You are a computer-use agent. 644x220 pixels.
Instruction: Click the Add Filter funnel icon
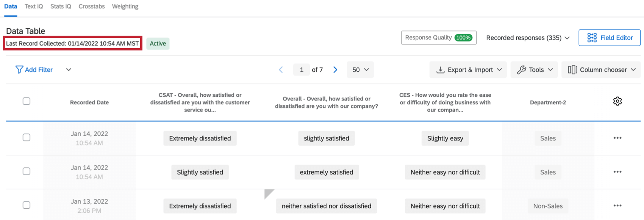[19, 69]
